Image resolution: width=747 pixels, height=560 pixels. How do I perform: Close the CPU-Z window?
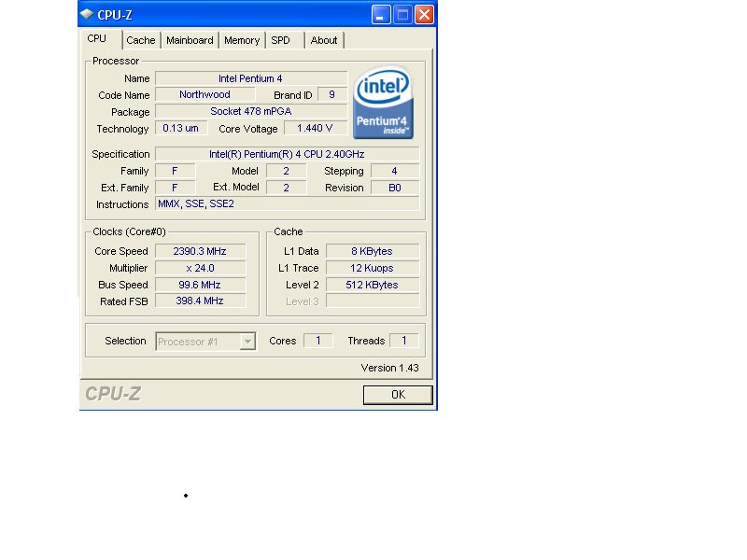pos(424,15)
